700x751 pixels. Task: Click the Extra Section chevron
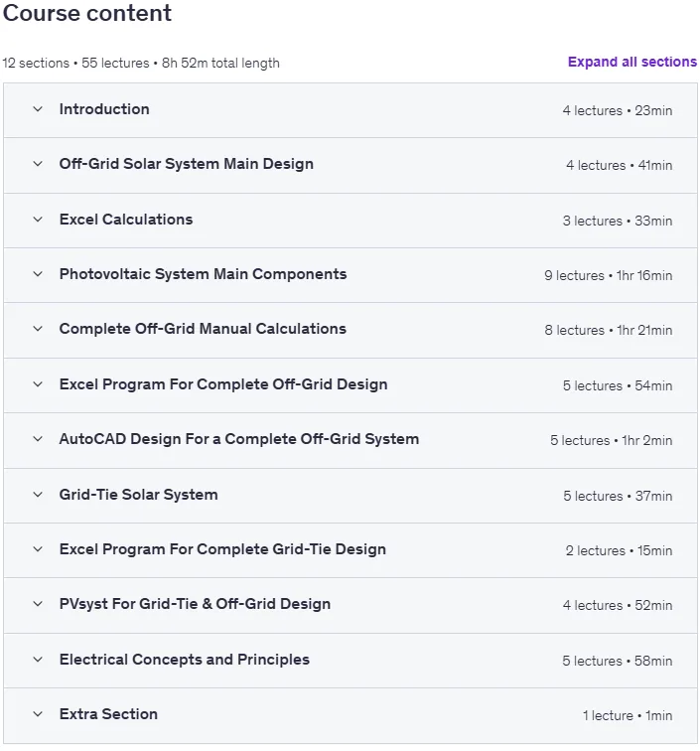tap(38, 713)
